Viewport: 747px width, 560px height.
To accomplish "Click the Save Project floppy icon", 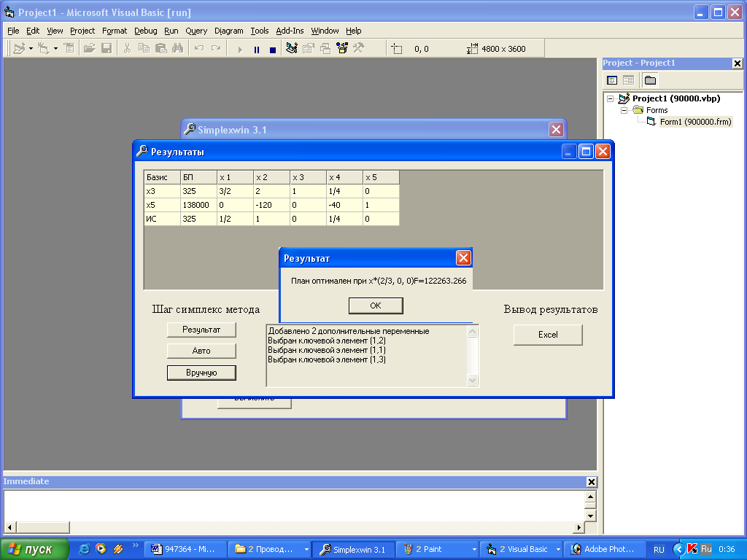I will point(107,49).
